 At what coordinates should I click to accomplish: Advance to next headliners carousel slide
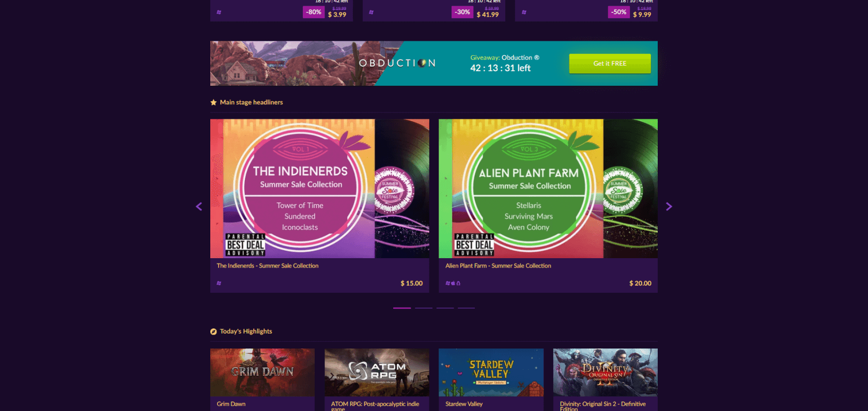tap(669, 207)
